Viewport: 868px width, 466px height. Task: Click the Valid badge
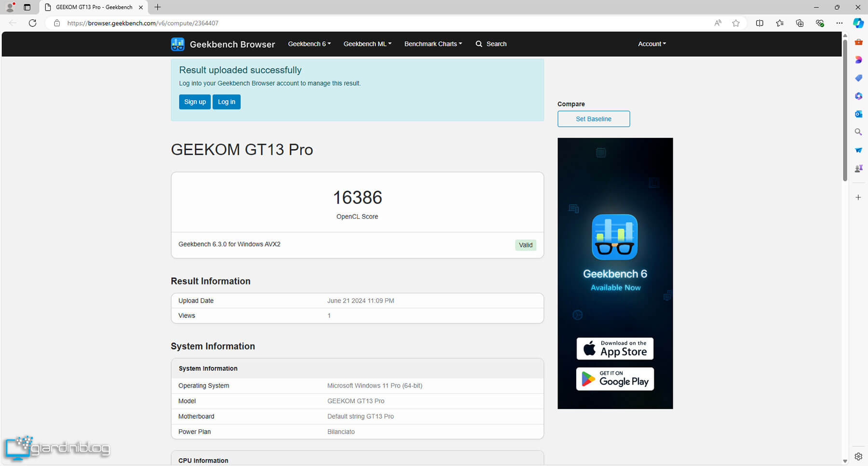pos(526,245)
